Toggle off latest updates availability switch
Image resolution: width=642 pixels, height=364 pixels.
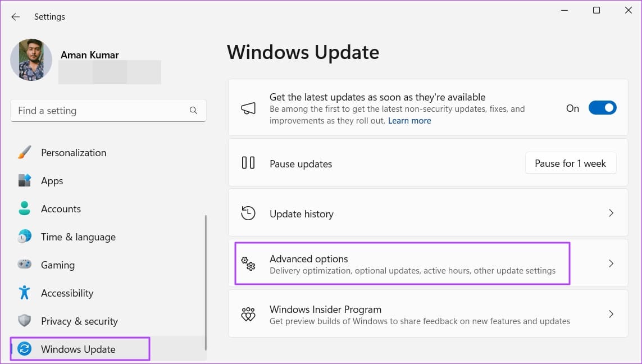tap(602, 108)
